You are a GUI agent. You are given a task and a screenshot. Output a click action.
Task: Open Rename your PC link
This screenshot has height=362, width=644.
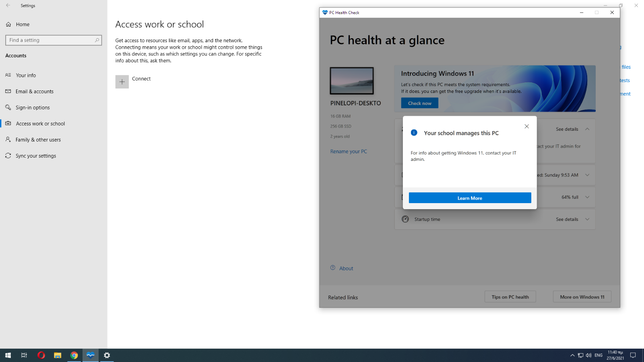(349, 152)
